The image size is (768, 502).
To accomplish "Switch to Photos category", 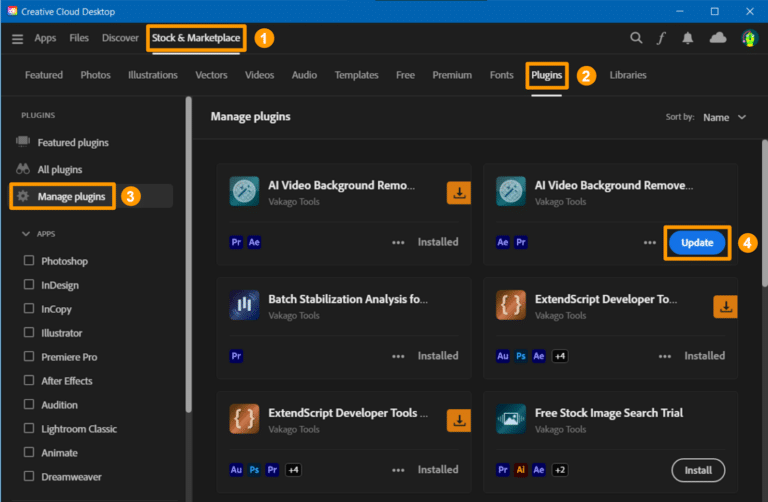I will (x=96, y=75).
